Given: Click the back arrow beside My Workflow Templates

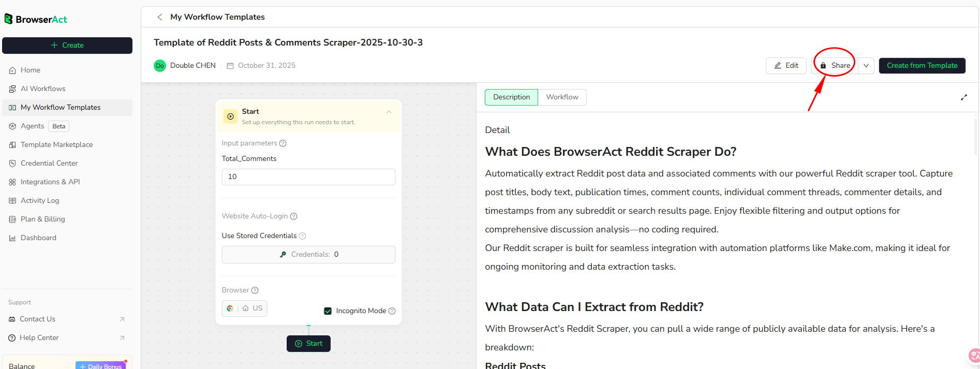Looking at the screenshot, I should pos(160,17).
